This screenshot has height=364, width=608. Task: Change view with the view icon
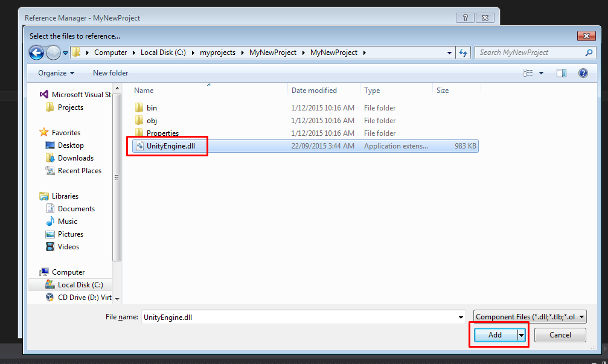[x=528, y=73]
